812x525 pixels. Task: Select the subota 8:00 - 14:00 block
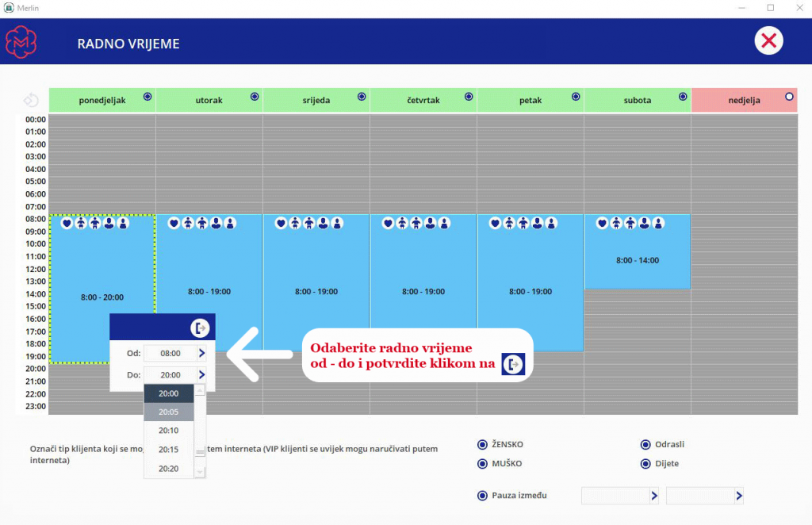click(x=638, y=251)
